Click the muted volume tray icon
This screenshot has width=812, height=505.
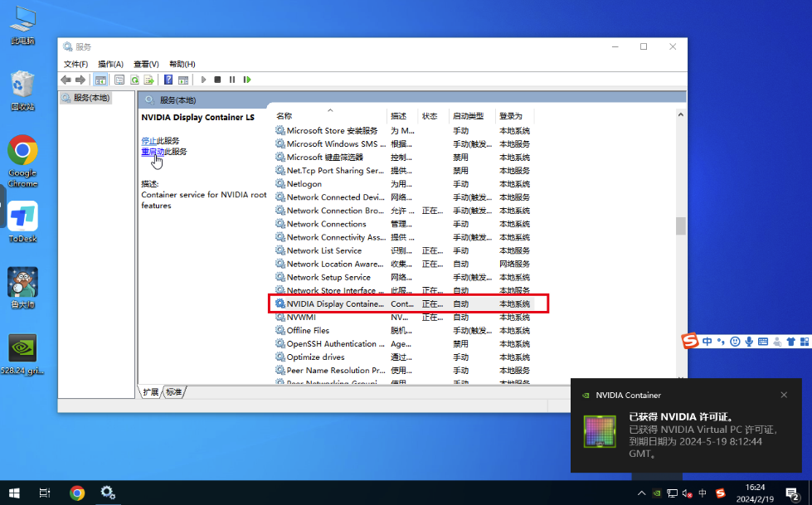[688, 493]
